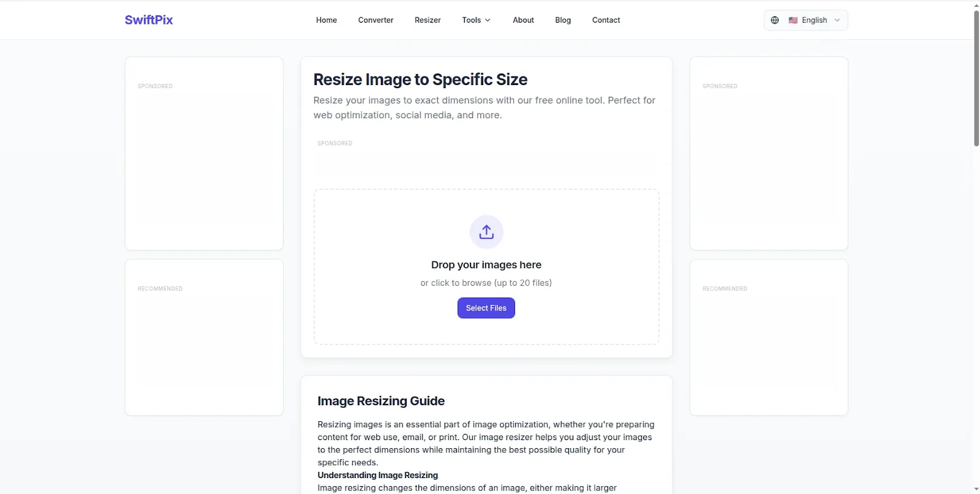Viewport: 980px width, 494px height.
Task: Click the upload arrow icon
Action: coord(486,232)
